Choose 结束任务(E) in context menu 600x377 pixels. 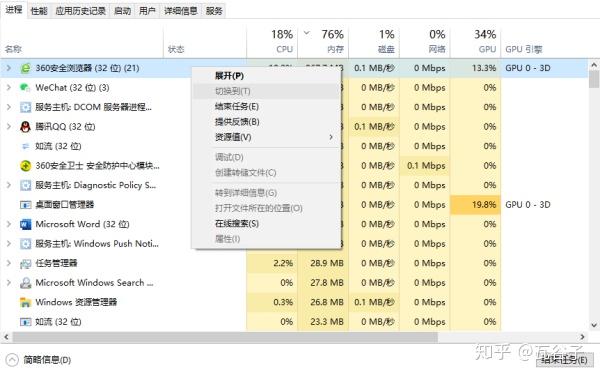(x=267, y=106)
